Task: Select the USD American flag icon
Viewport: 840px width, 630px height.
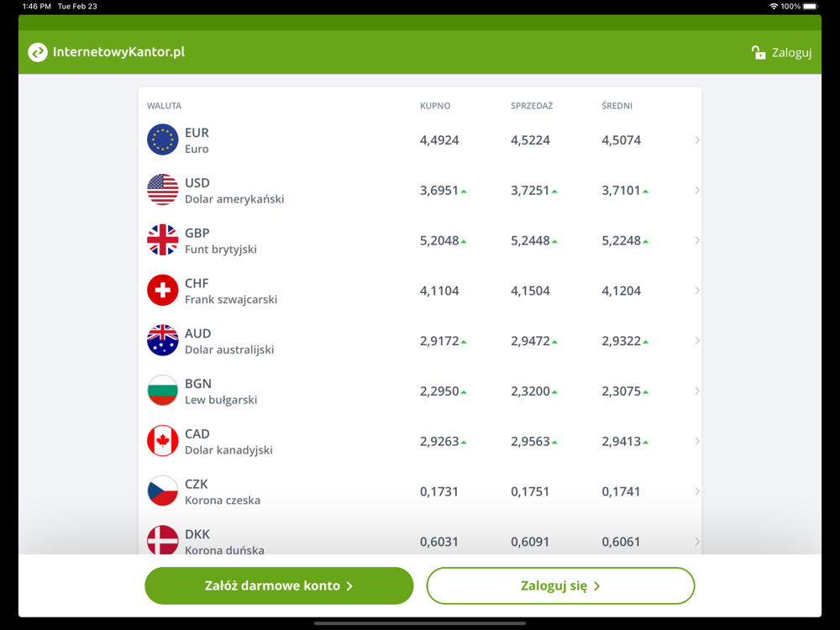Action: pyautogui.click(x=162, y=190)
